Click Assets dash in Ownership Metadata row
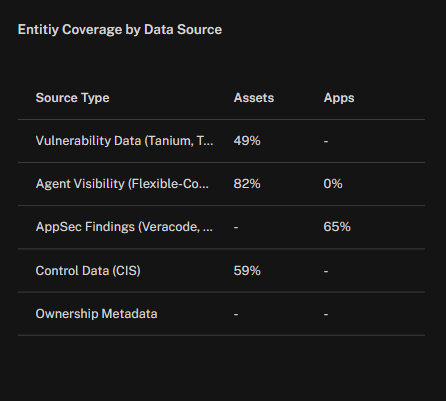 236,314
